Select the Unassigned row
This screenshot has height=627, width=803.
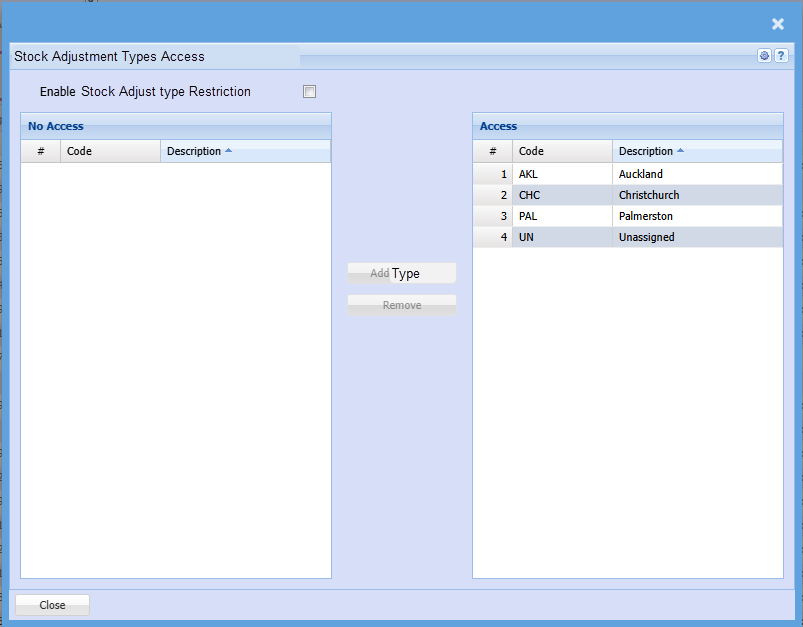696,237
